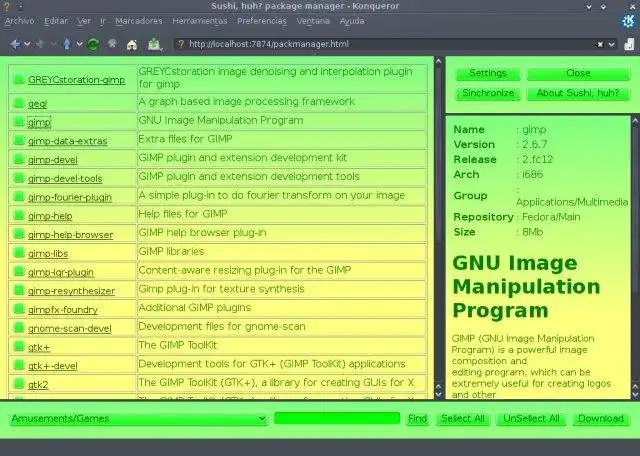Open About Sushi, huh? dialog
640x456 pixels.
tap(578, 93)
